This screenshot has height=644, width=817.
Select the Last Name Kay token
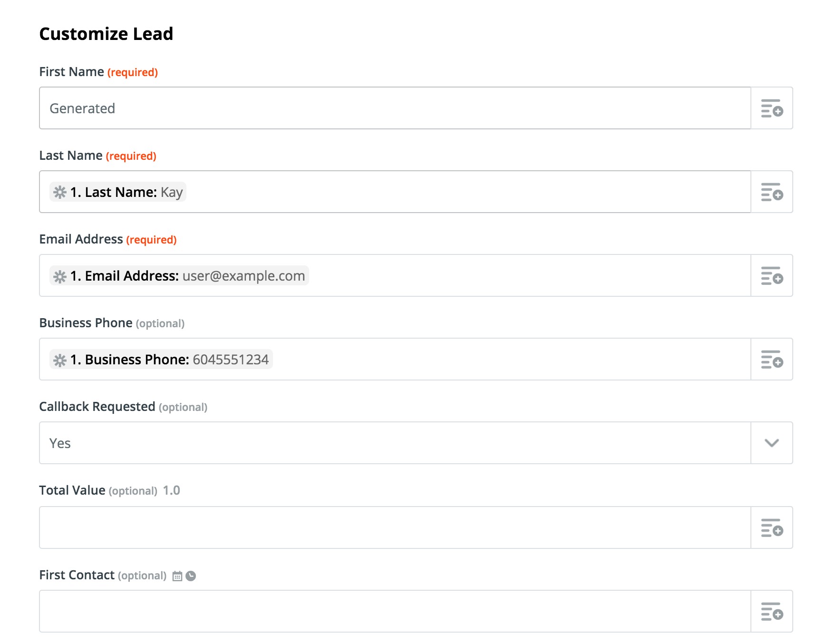point(118,192)
